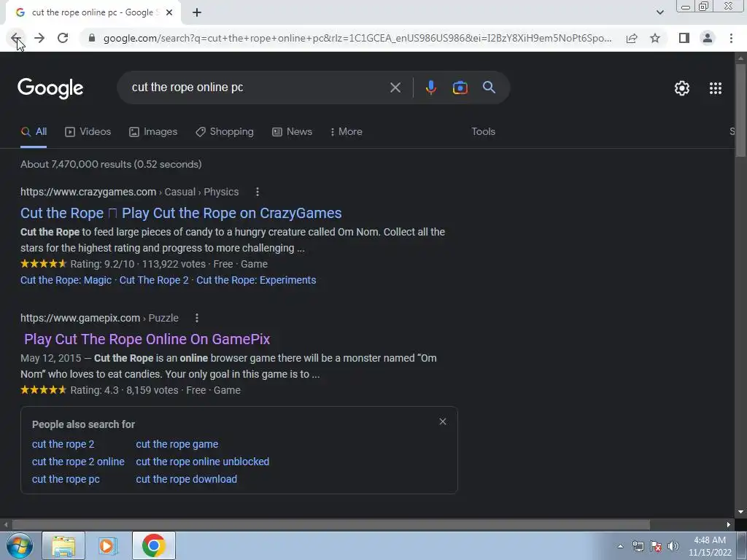Click the horizontal scrollbar thumb

331,525
